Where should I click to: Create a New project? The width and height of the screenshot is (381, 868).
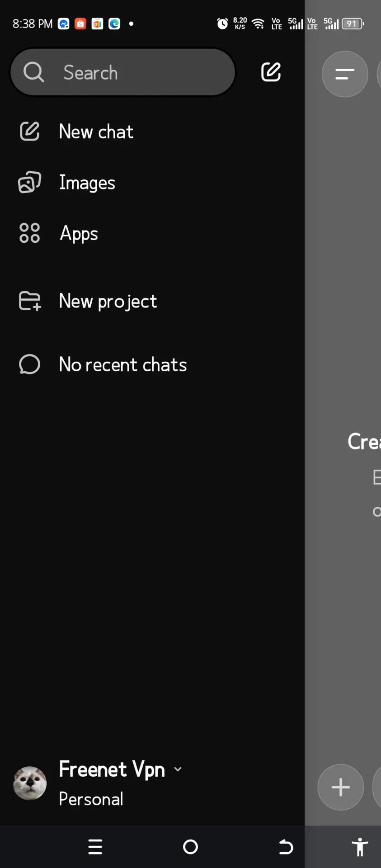tap(108, 302)
